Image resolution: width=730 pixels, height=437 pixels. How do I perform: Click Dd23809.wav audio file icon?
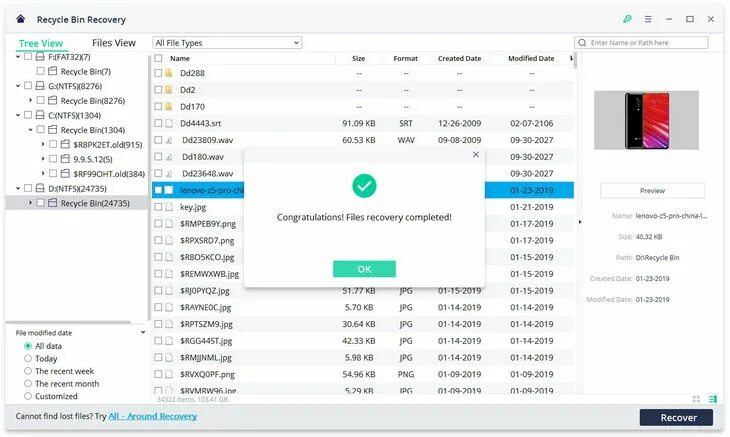click(x=169, y=140)
